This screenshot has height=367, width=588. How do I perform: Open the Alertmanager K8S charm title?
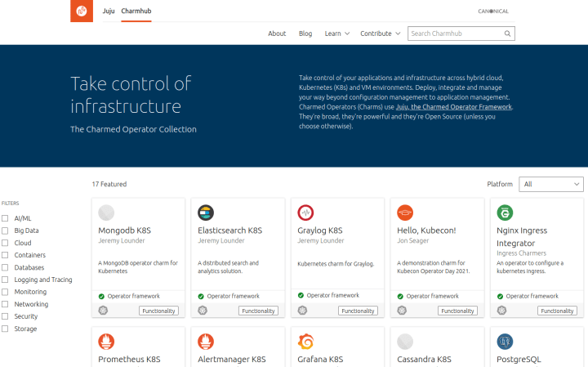tap(232, 359)
